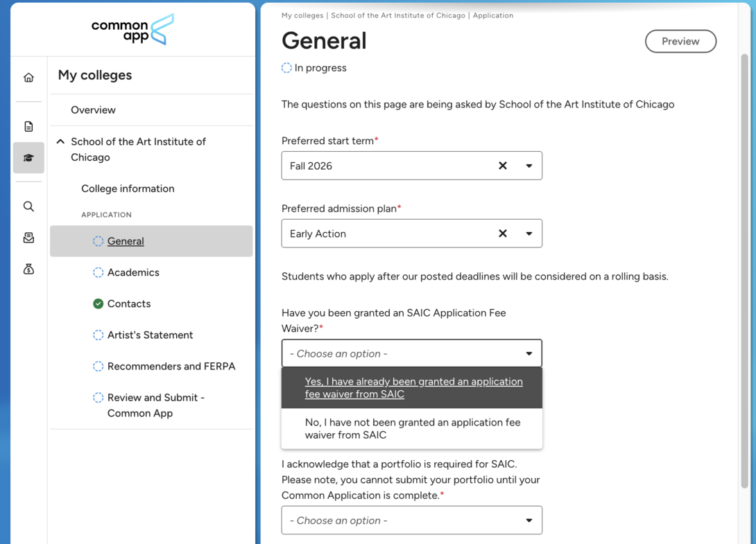Click the graduation cap My Colleges icon
Image resolution: width=756 pixels, height=544 pixels.
pos(28,157)
